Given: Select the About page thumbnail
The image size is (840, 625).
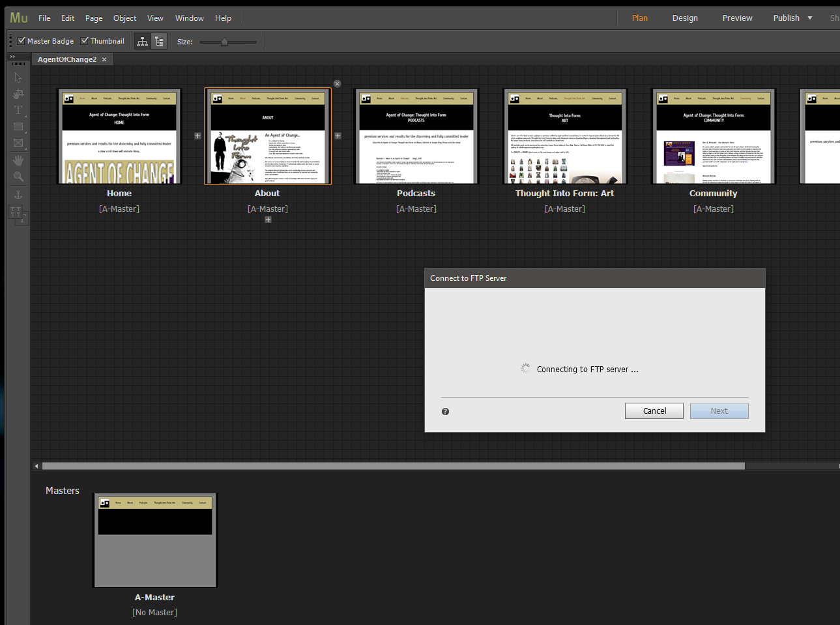Looking at the screenshot, I should coord(268,136).
